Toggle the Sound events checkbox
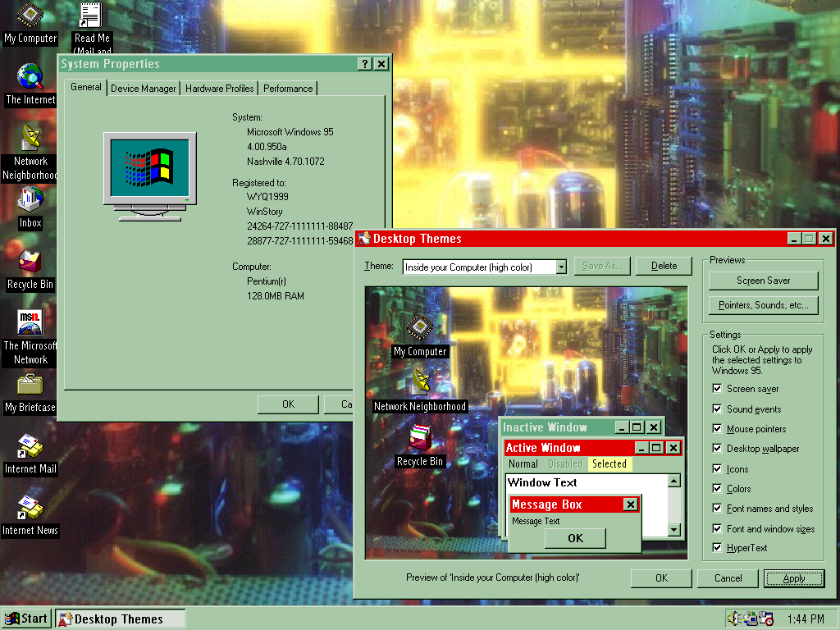The height and width of the screenshot is (630, 840). [x=717, y=409]
